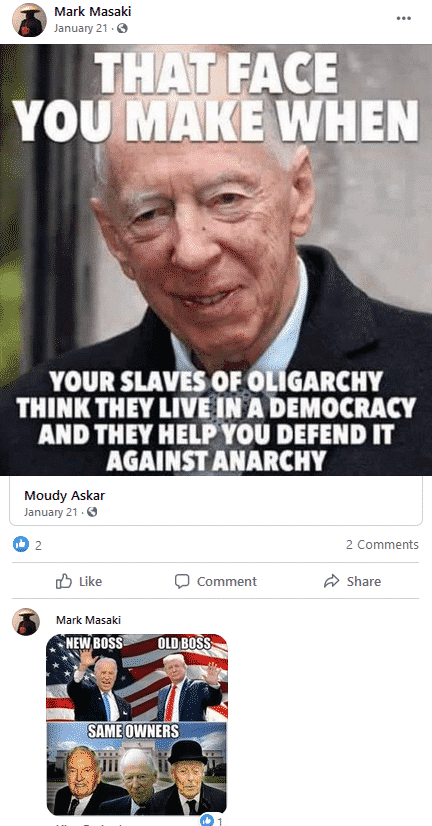Image resolution: width=432 pixels, height=826 pixels.
Task: Click the speech bubble icon beside Comment
Action: pos(182,581)
